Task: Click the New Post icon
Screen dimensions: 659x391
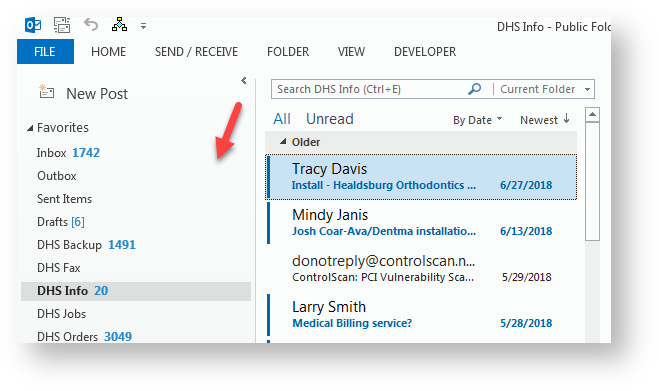Action: (x=47, y=92)
